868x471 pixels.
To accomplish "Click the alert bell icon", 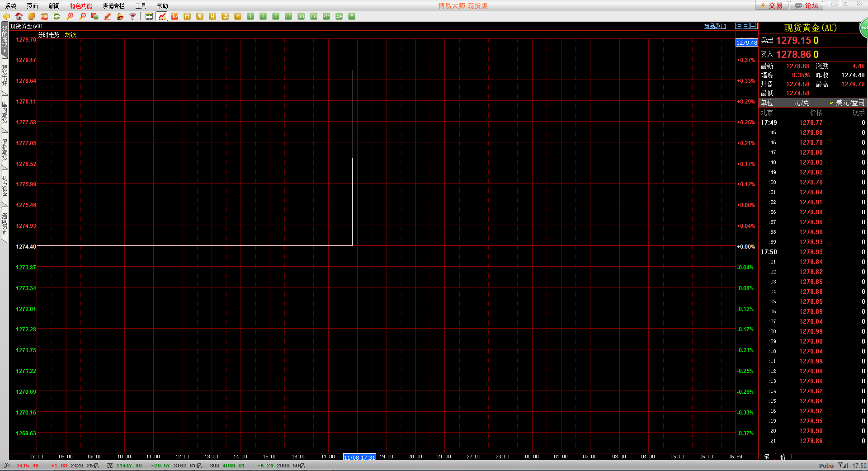I will [x=120, y=16].
